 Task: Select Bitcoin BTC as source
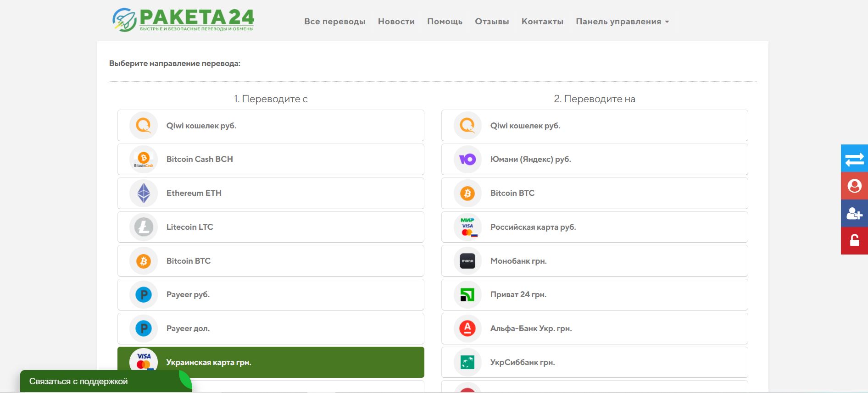click(271, 260)
